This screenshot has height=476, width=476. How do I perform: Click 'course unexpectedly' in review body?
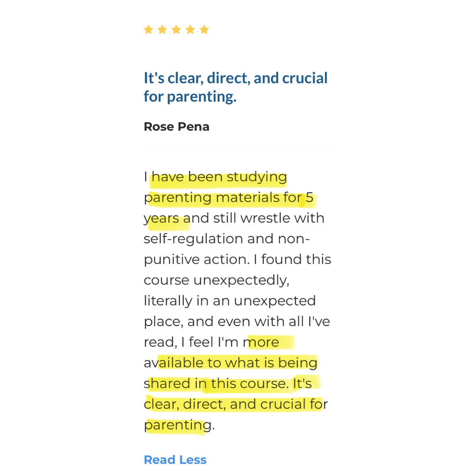coord(216,280)
